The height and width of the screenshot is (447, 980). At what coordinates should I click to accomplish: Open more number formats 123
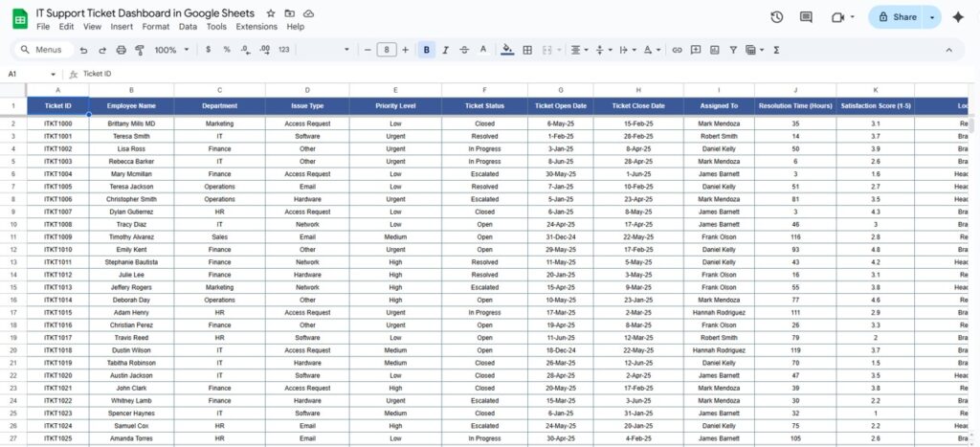click(x=283, y=50)
